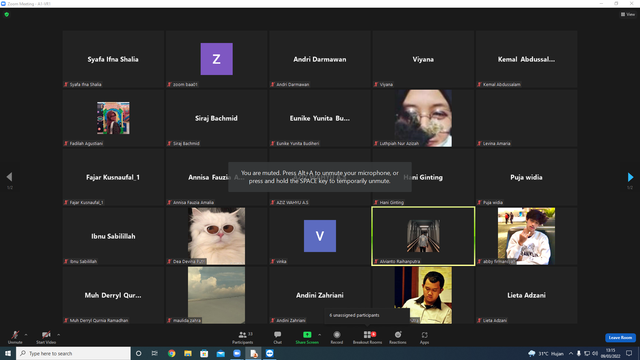Open the weather 31°C Hujan widget
Screen dimensions: 640x360
coord(546,353)
